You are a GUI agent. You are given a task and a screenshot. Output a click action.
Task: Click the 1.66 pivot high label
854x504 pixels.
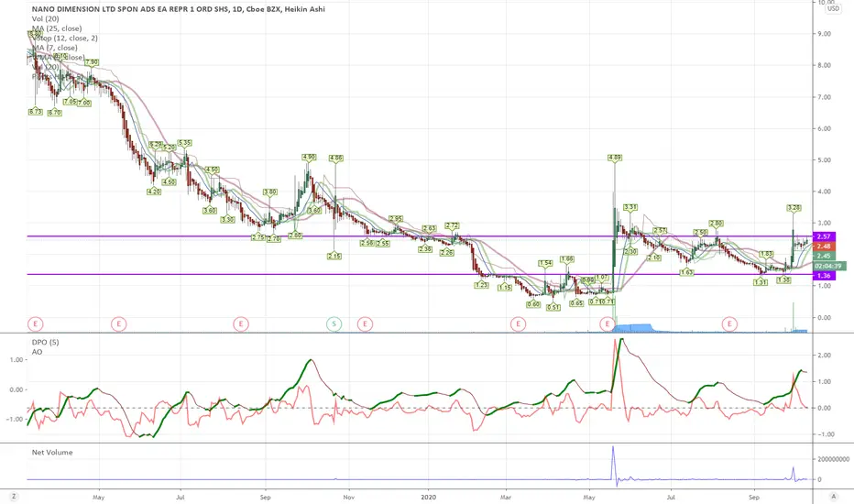coord(567,259)
